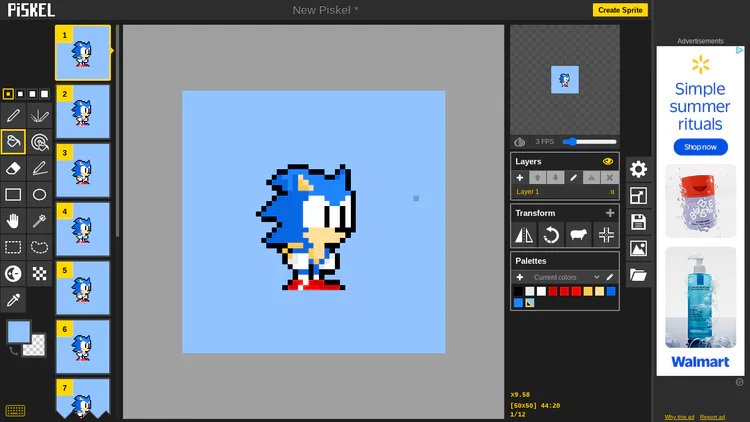
Task: Select the same-color paint tool
Action: pos(39,142)
